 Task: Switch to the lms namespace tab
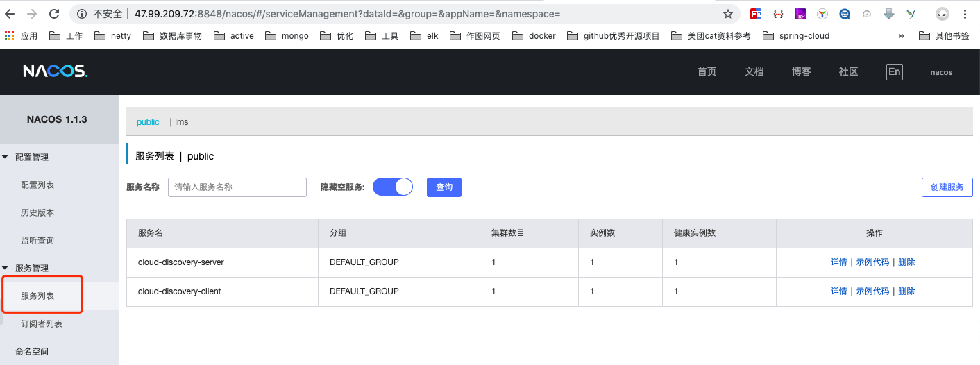tap(181, 121)
